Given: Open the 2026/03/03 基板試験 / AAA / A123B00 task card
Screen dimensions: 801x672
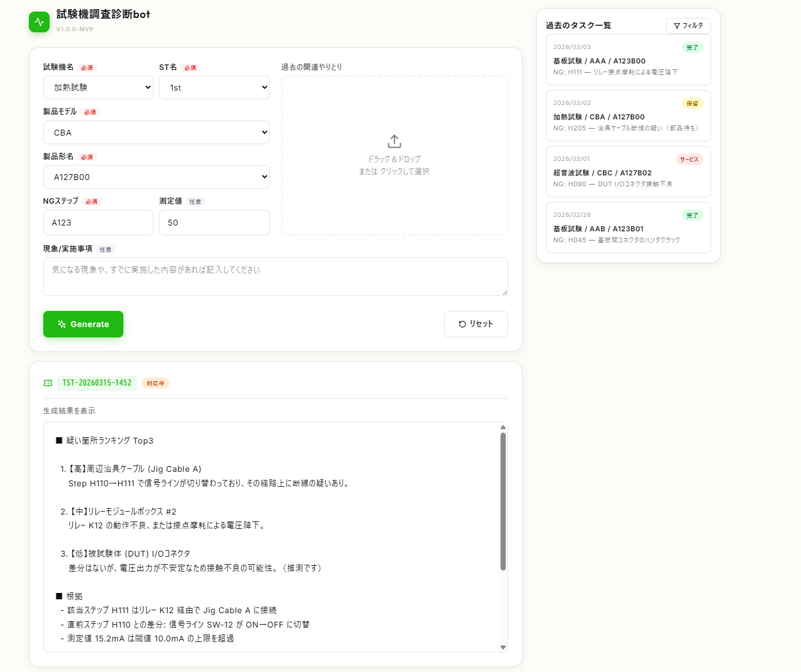Looking at the screenshot, I should [x=629, y=60].
